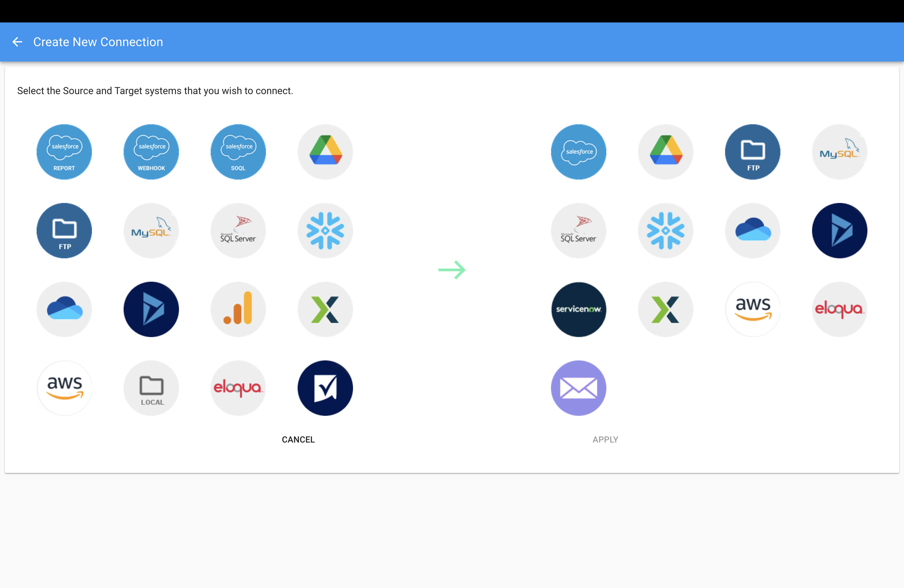Select Email target connector
This screenshot has height=588, width=904.
[x=578, y=388]
